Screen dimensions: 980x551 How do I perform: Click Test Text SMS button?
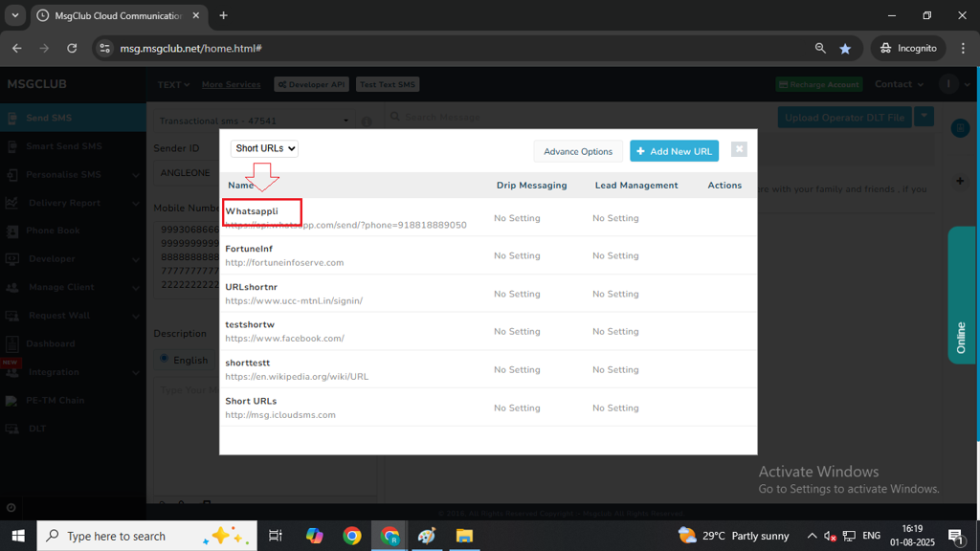click(388, 84)
